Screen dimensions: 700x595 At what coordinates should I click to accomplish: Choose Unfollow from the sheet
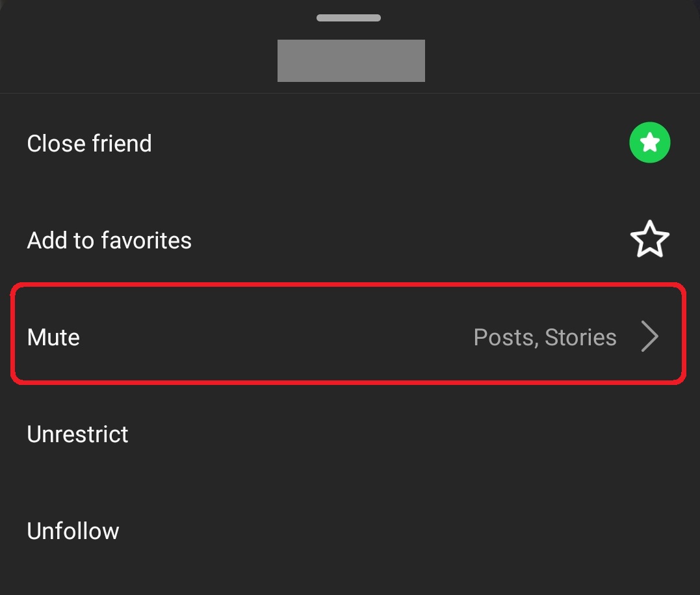coord(73,531)
